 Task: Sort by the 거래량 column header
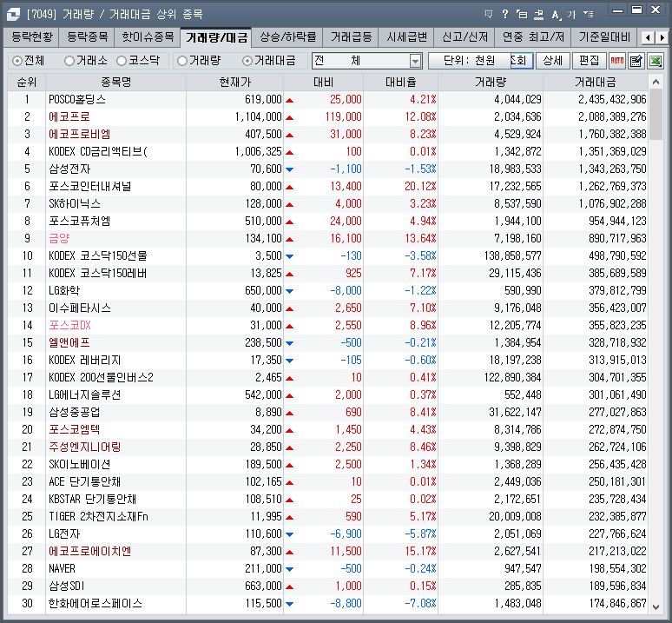click(x=491, y=82)
